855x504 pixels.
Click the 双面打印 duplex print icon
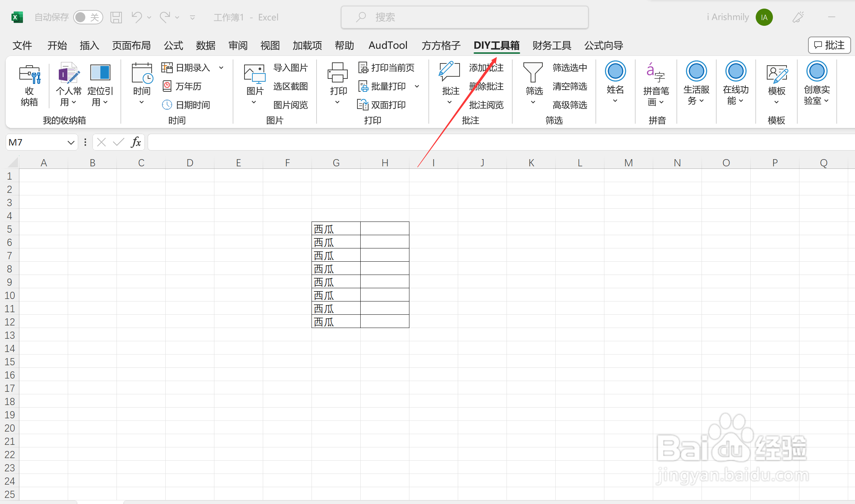(363, 105)
